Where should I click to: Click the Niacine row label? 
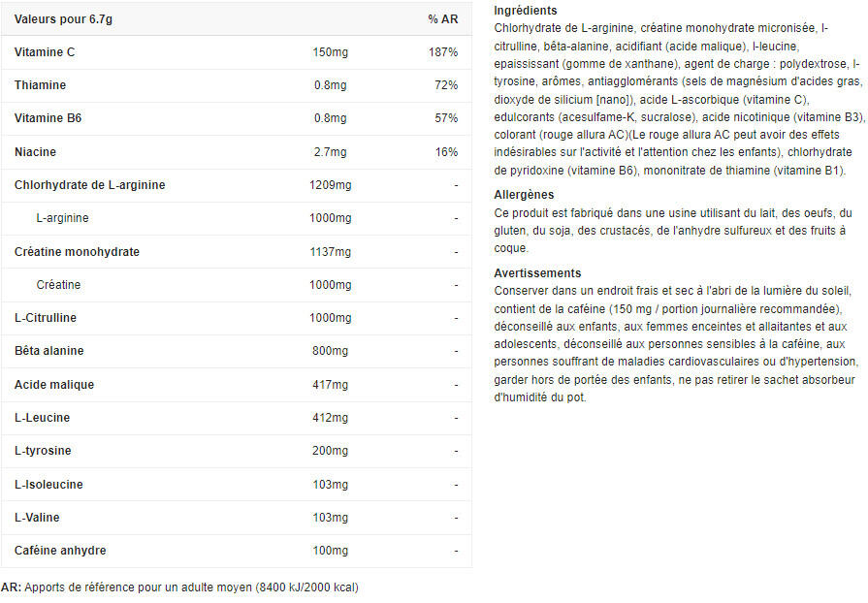click(36, 152)
